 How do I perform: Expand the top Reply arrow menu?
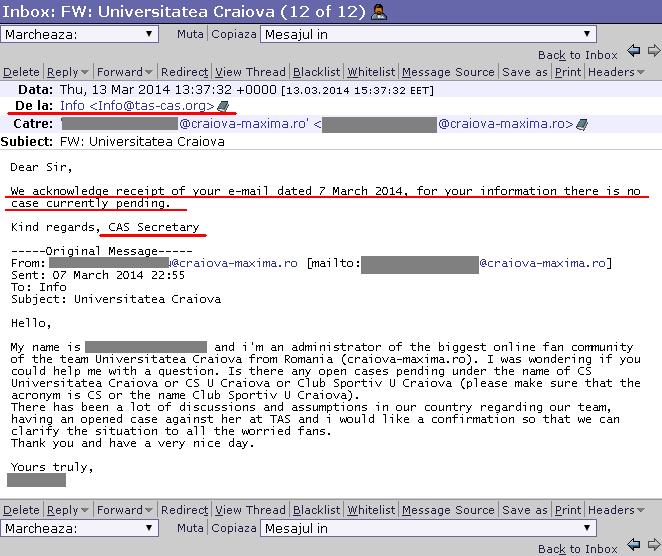tap(84, 73)
